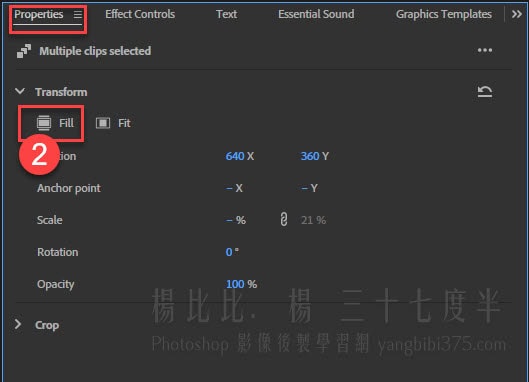Expand the Crop section
The image size is (529, 382).
[18, 325]
